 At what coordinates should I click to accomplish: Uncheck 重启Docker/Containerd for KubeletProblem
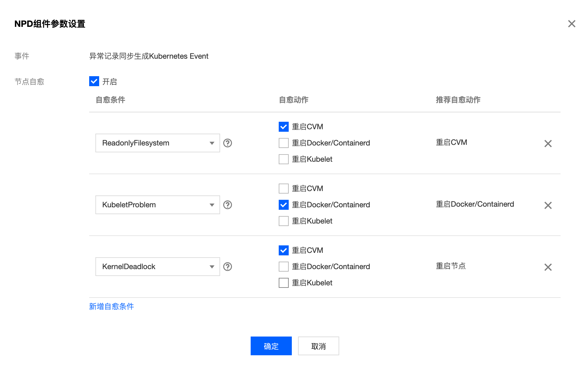point(283,205)
